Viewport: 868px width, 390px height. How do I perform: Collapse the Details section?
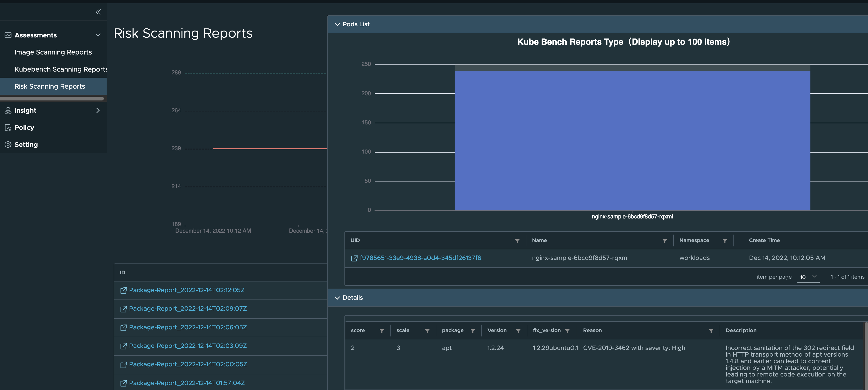coord(337,298)
